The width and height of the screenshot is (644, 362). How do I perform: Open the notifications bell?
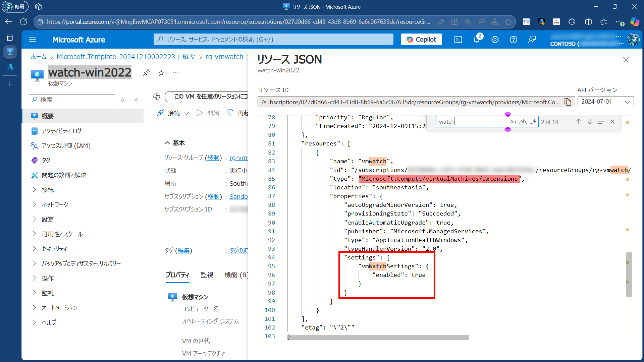(477, 40)
